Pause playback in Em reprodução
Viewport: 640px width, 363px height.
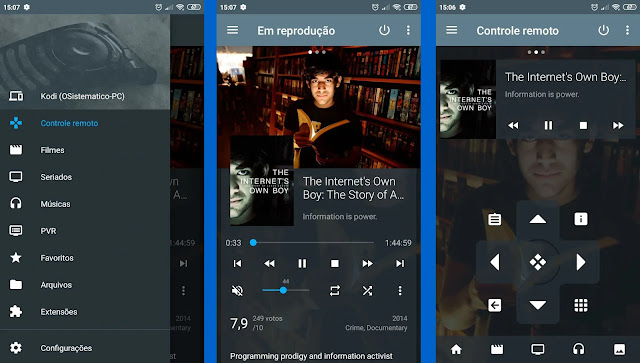pyautogui.click(x=302, y=264)
